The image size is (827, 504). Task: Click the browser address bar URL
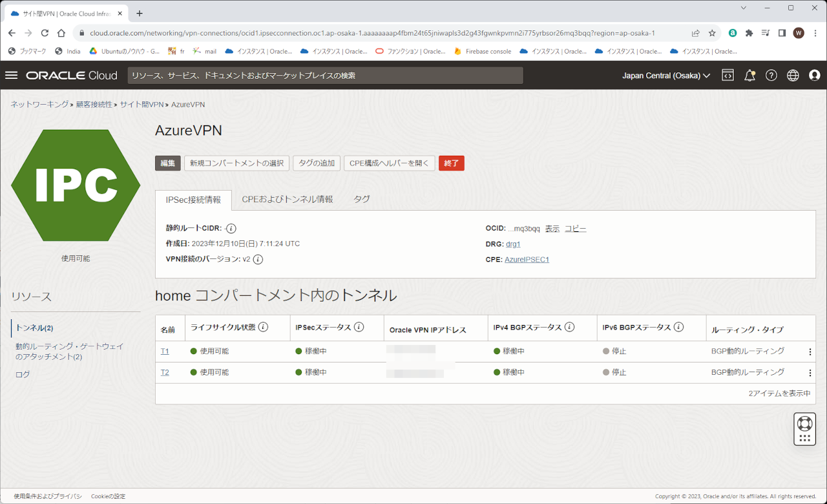[372, 33]
